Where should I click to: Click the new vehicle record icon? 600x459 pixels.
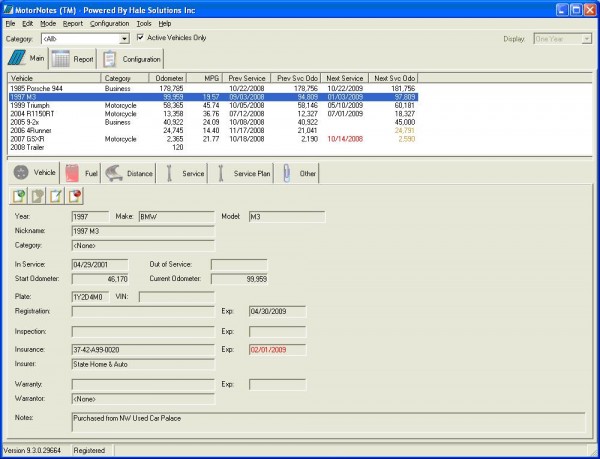(21, 194)
